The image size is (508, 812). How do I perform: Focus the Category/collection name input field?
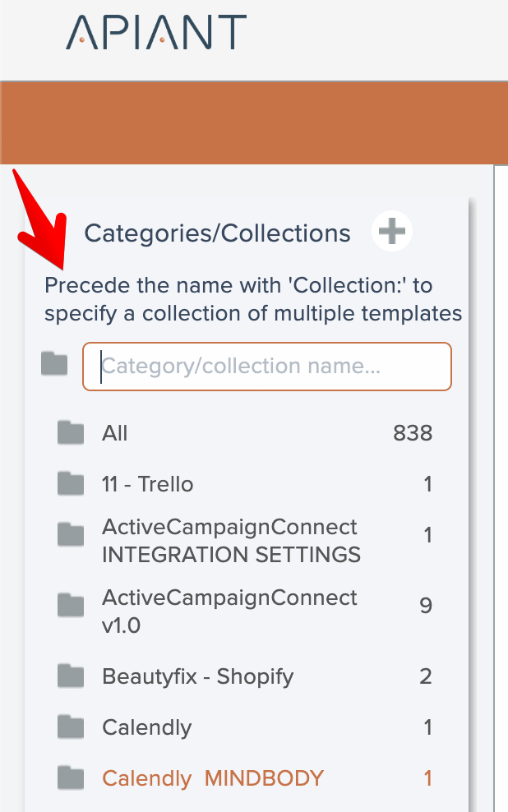tap(267, 367)
